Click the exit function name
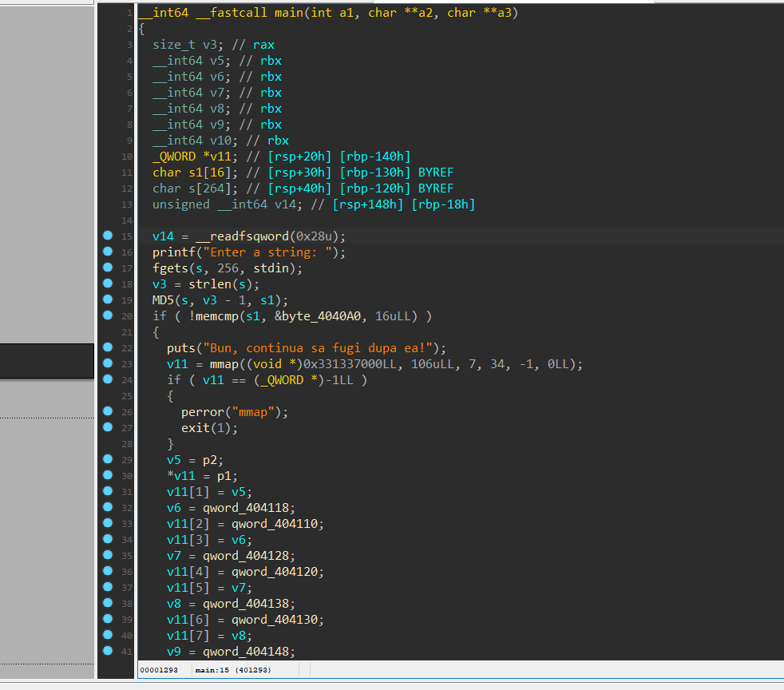Image resolution: width=784 pixels, height=690 pixels. [196, 428]
